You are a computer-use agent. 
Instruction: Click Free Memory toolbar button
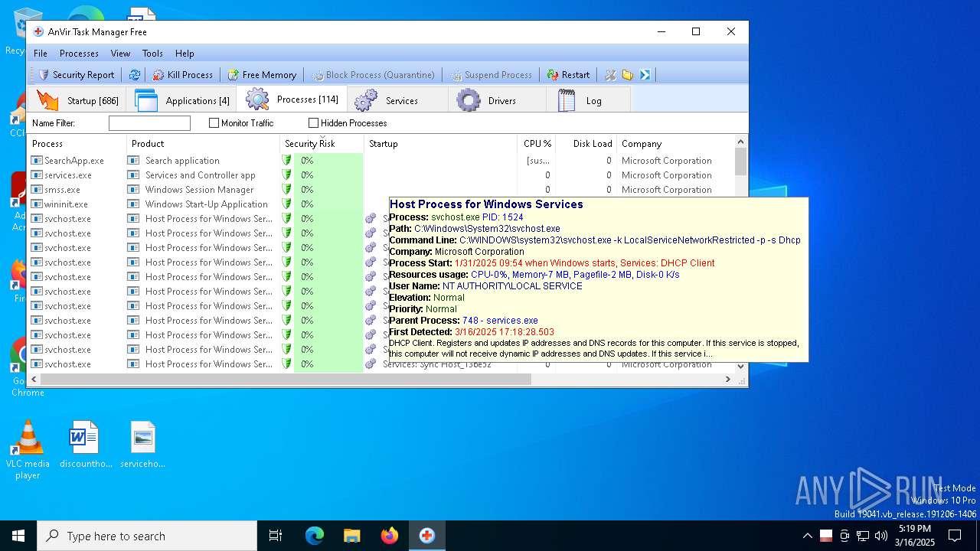[x=262, y=75]
